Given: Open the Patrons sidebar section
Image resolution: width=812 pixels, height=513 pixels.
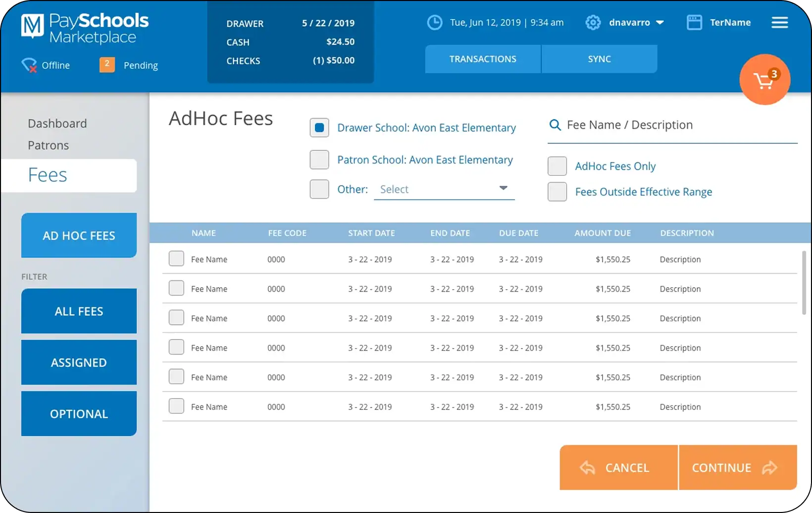Looking at the screenshot, I should point(49,145).
